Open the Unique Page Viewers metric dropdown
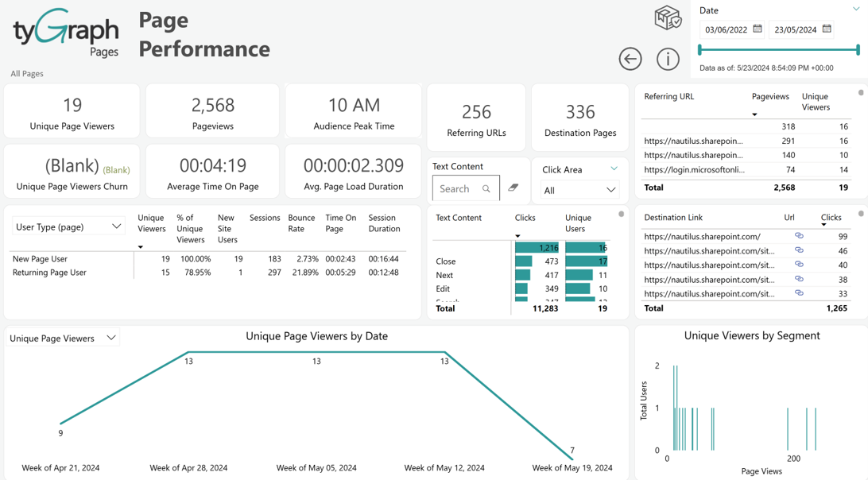 click(63, 338)
